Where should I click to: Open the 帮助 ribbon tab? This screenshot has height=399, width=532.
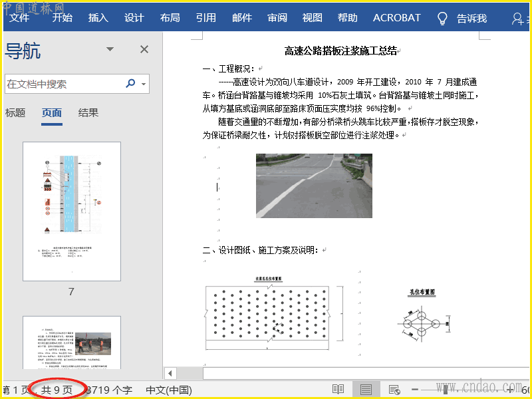click(x=347, y=18)
